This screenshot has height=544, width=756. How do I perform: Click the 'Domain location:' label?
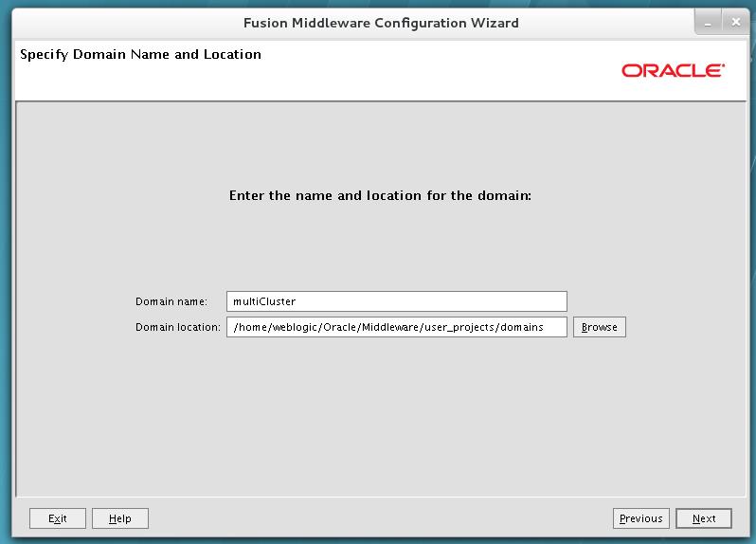coord(177,327)
